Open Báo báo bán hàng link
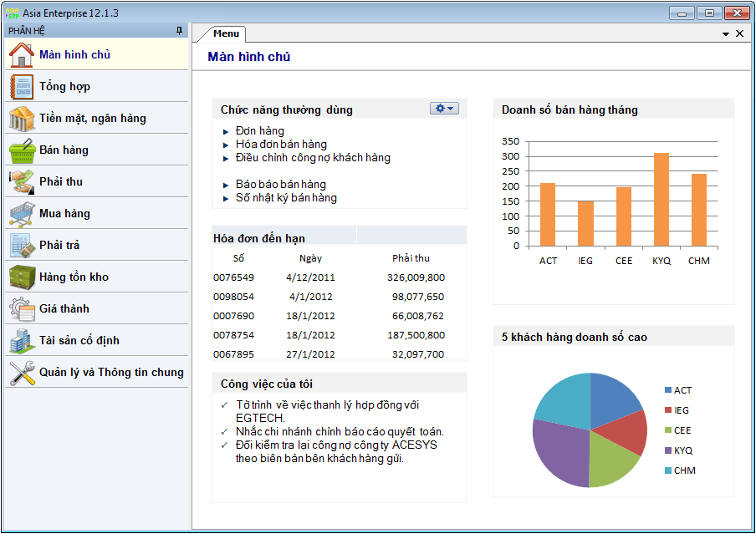756x534 pixels. pyautogui.click(x=280, y=185)
